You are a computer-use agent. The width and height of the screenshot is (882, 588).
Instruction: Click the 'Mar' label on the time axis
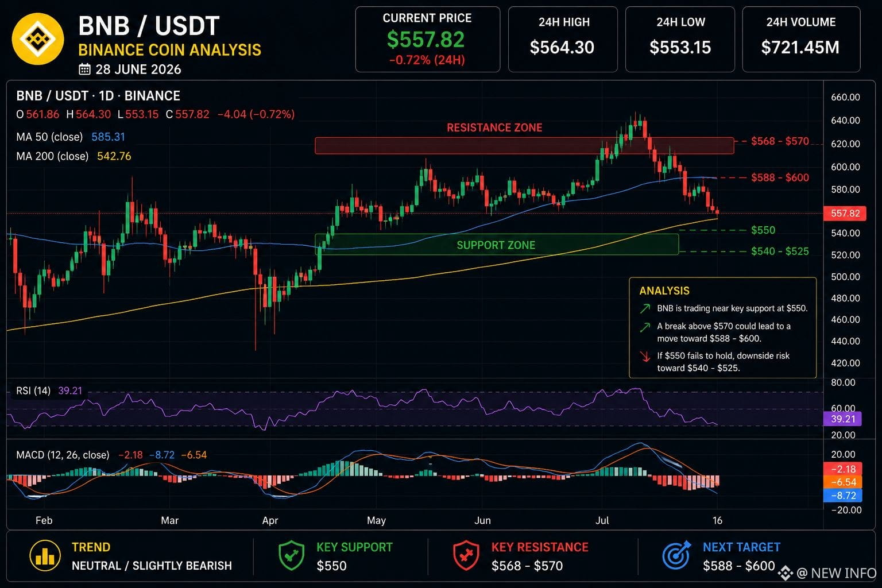[x=170, y=520]
